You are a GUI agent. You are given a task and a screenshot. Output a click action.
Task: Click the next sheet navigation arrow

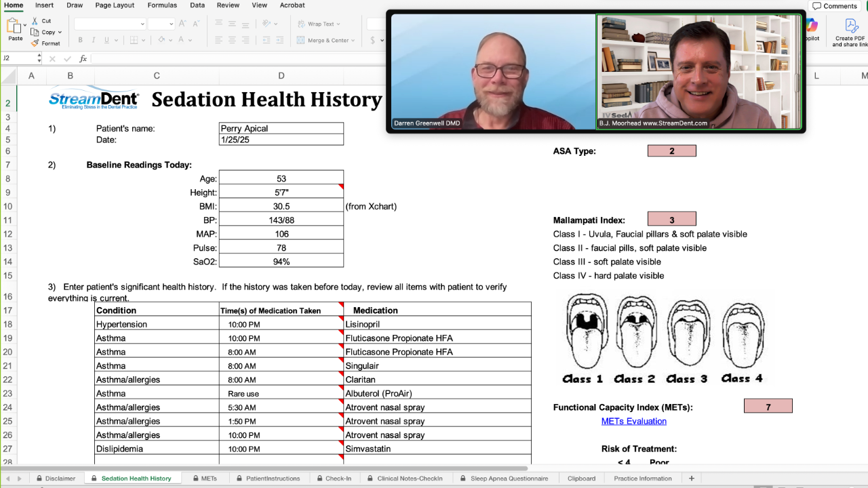[19, 479]
